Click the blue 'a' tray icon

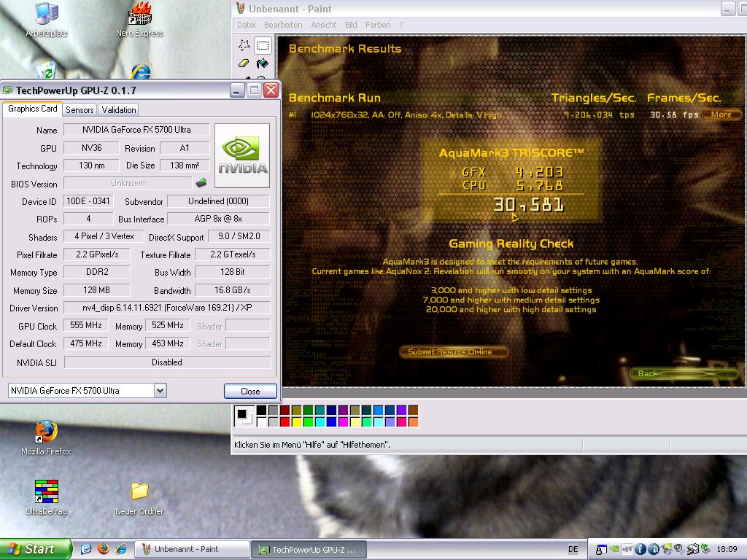pos(654,550)
